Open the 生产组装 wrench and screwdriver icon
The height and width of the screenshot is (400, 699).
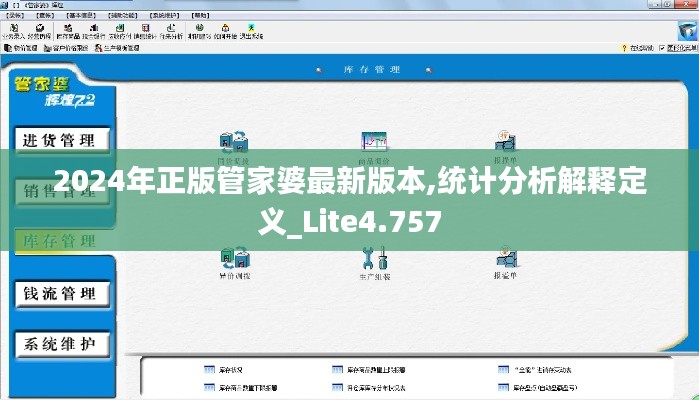point(374,259)
